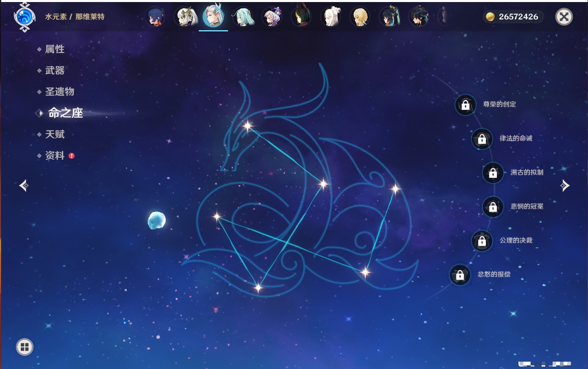Go to next character with right arrow

[565, 186]
